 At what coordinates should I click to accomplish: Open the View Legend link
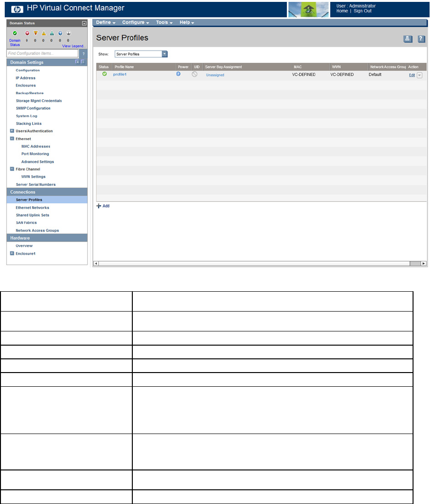pos(74,46)
